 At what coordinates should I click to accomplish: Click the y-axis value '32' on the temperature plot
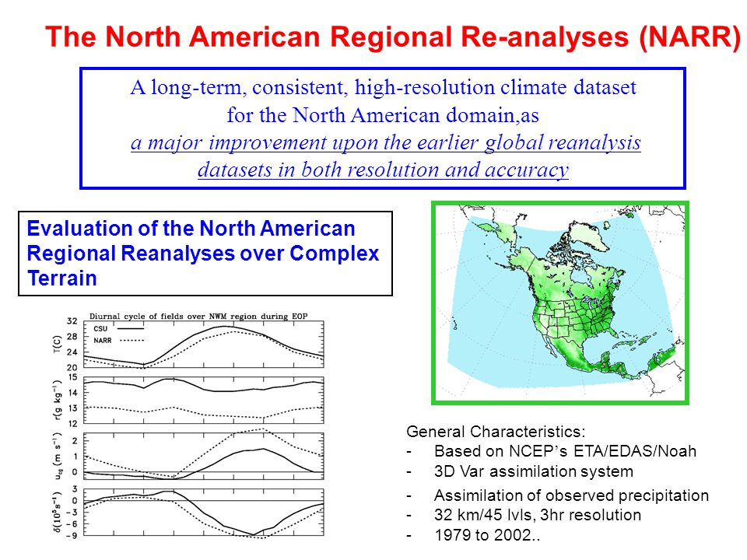(x=72, y=321)
